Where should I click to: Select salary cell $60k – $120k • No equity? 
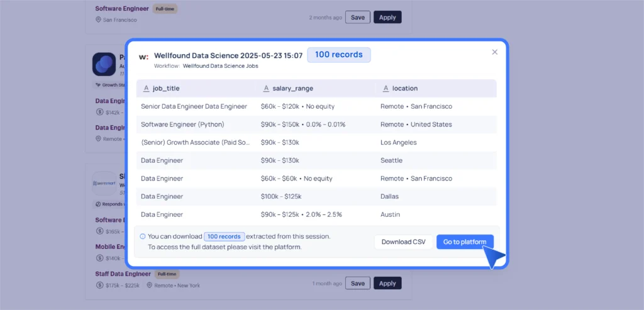[x=297, y=106]
